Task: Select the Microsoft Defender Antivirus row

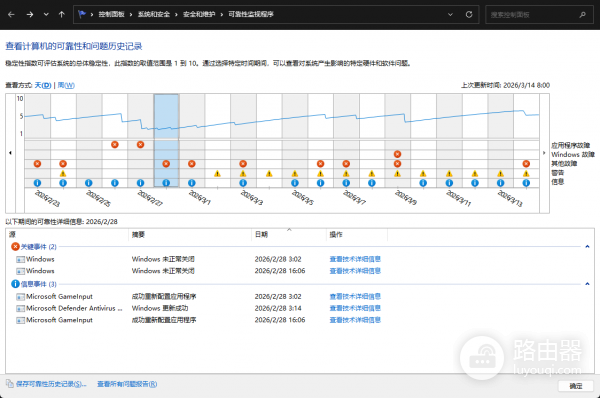Action: pyautogui.click(x=300, y=308)
